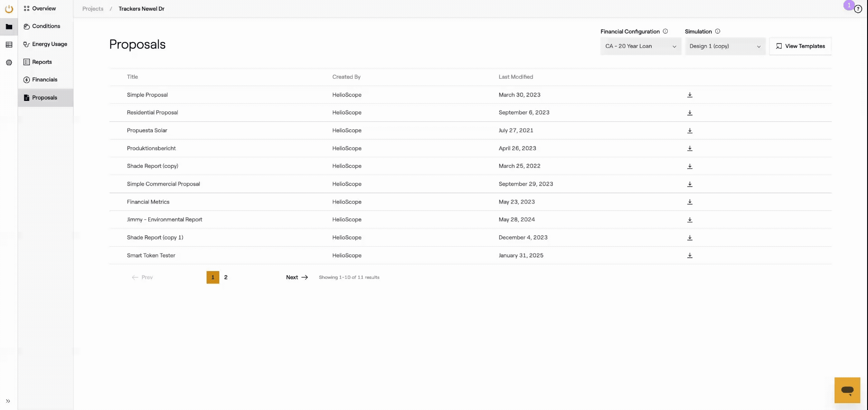
Task: Click the Projects breadcrumb link
Action: 93,9
